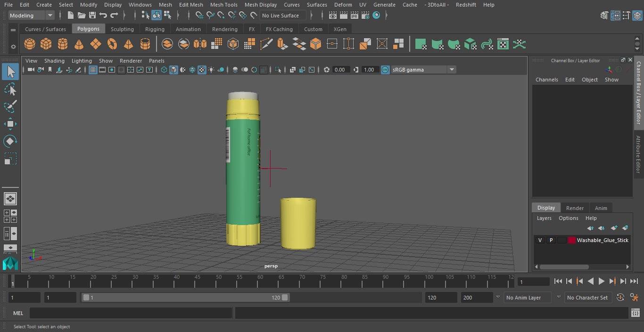The height and width of the screenshot is (332, 644).
Task: Select the Rotate tool in the toolbox
Action: tap(10, 141)
